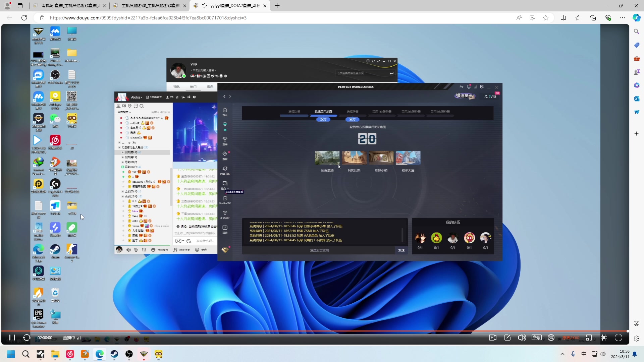Click the Read aloud icon in address bar

click(519, 18)
